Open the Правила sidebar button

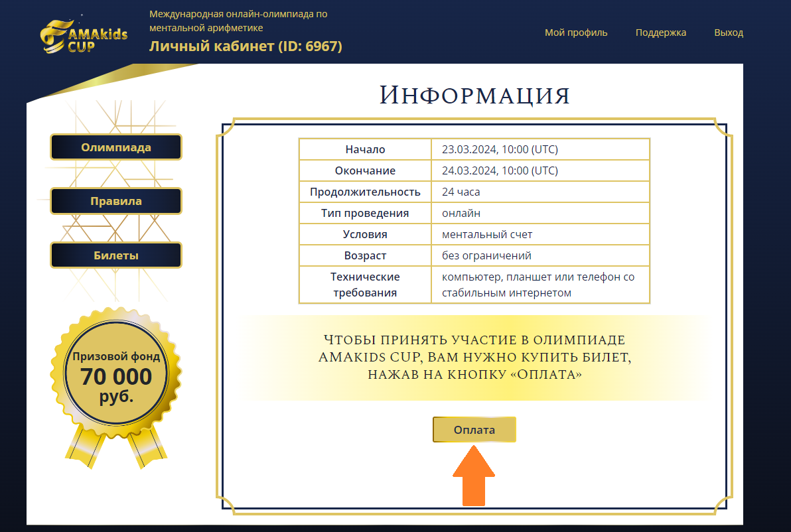point(116,201)
